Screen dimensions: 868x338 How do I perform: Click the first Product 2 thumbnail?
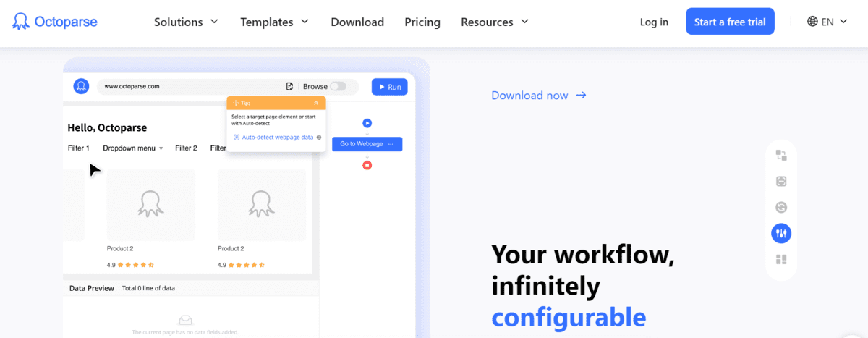coord(151,205)
